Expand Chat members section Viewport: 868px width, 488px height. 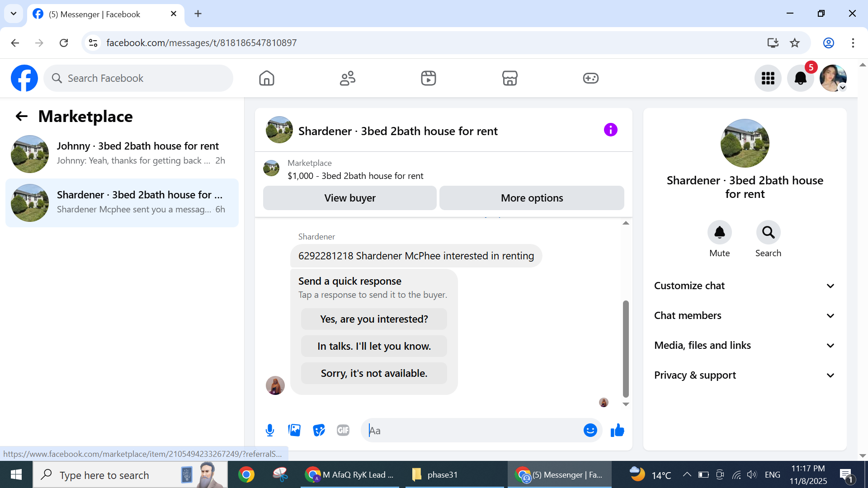pos(745,315)
